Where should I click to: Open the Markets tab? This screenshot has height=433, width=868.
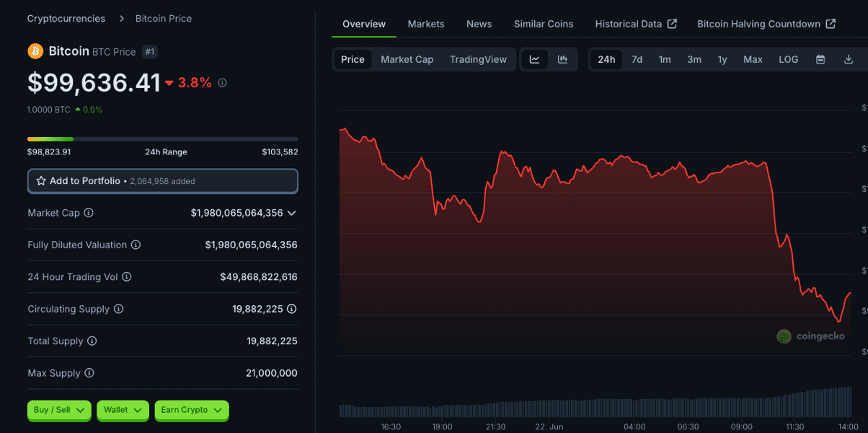[426, 24]
